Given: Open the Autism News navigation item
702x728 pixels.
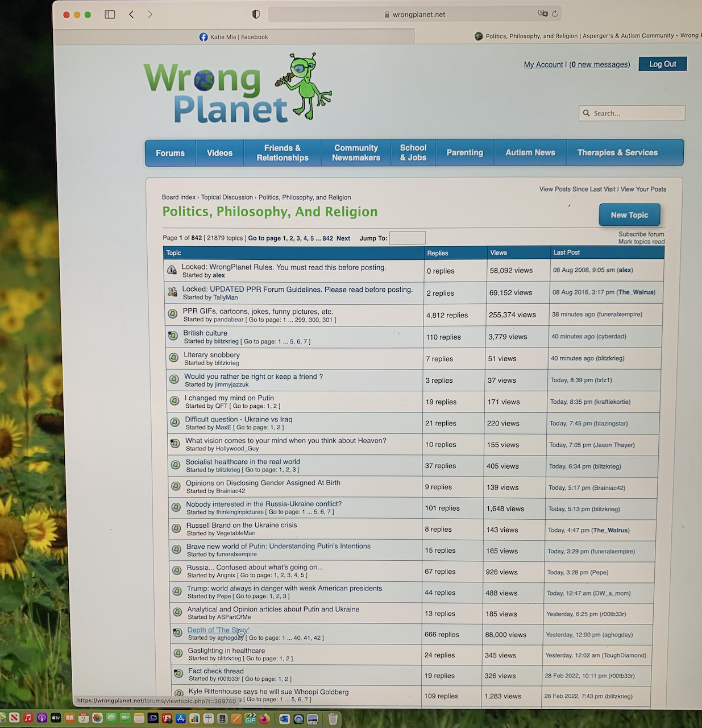Looking at the screenshot, I should coord(530,152).
